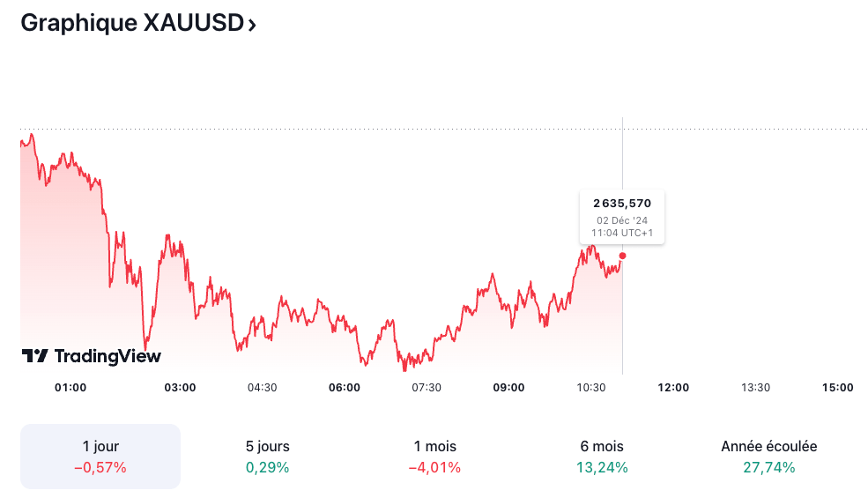The height and width of the screenshot is (498, 868).
Task: Click the 06:00 time axis label
Action: (x=345, y=387)
